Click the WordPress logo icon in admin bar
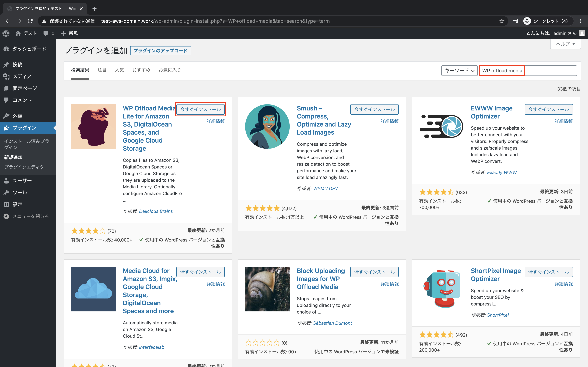Viewport: 588px width, 367px height. 6,33
